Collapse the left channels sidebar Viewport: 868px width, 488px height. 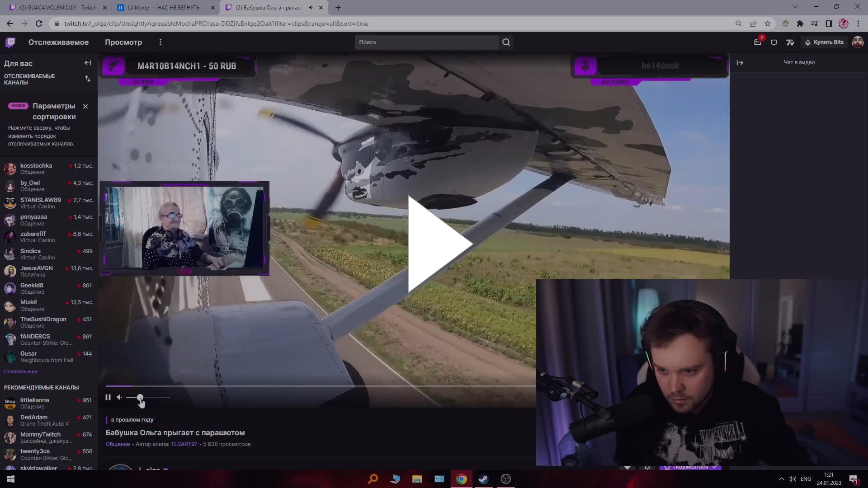pos(88,63)
